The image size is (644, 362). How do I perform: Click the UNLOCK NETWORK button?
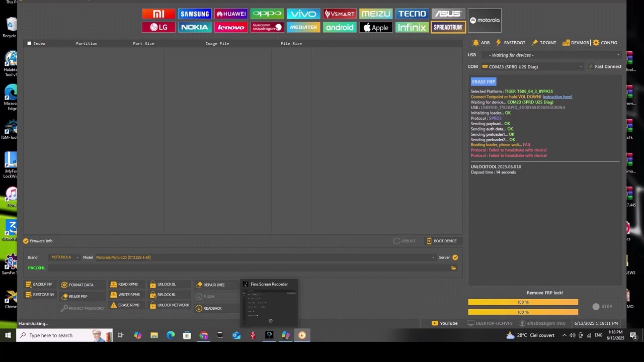tap(170, 305)
